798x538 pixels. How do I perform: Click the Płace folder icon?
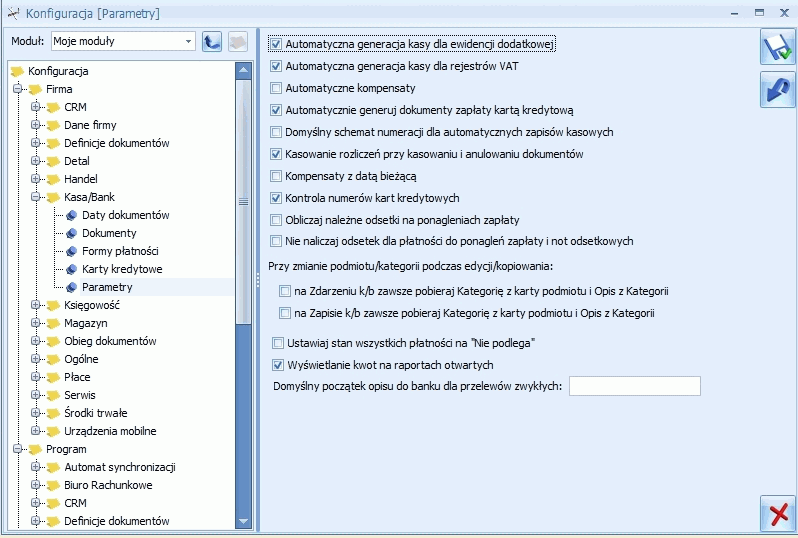pyautogui.click(x=53, y=378)
